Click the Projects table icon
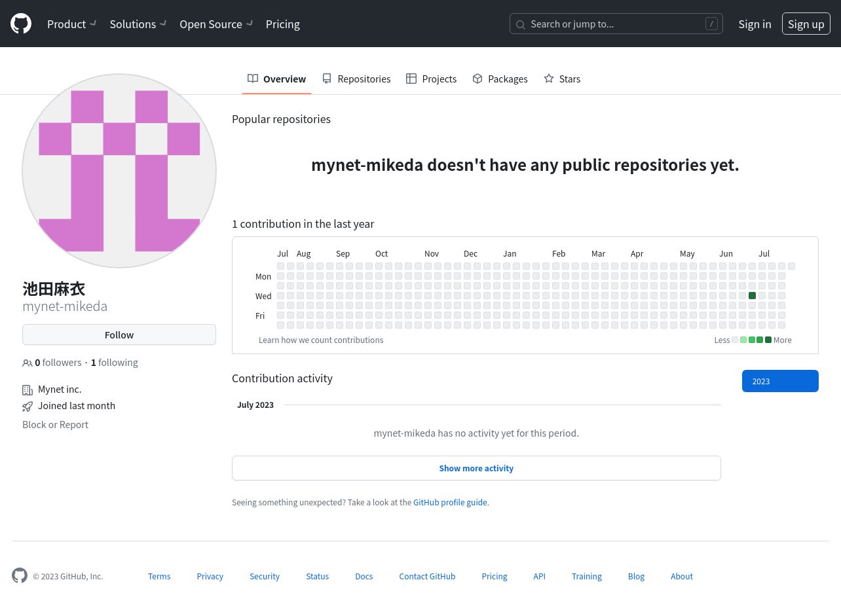841x616 pixels. 411,79
